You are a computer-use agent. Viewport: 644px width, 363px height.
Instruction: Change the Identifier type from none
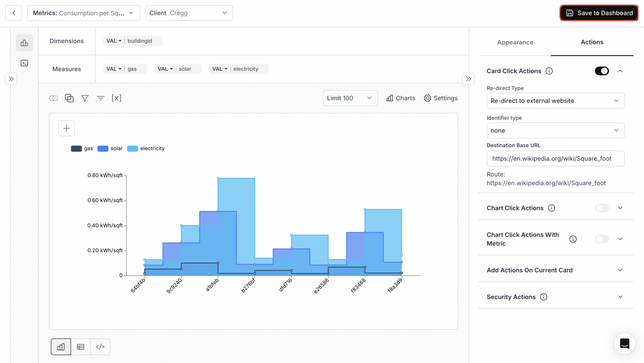[x=555, y=130]
